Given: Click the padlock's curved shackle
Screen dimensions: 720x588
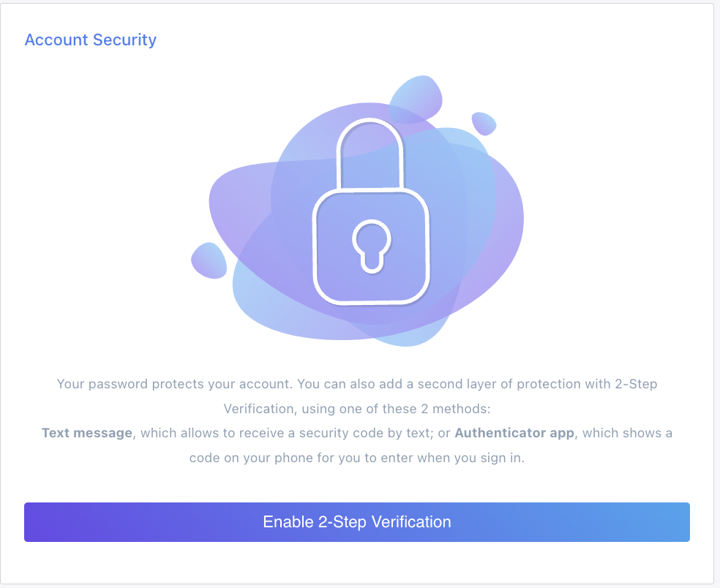Looking at the screenshot, I should coord(370,154).
